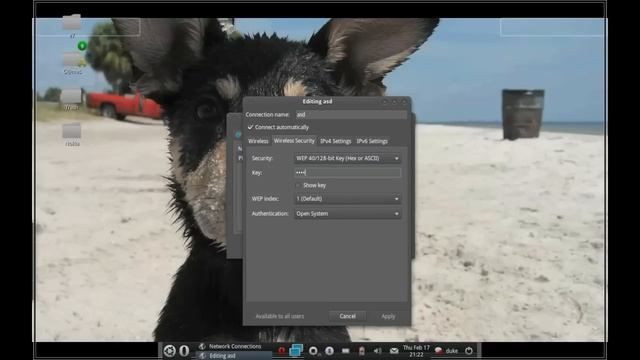Click the red tray icon in the taskbar
This screenshot has width=640, height=360.
(x=281, y=351)
